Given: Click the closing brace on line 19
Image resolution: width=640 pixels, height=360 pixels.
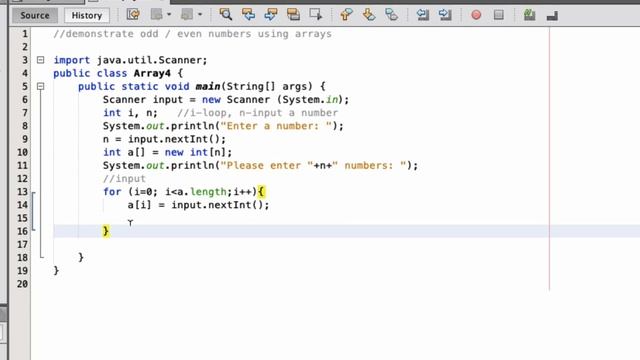Looking at the screenshot, I should coord(56,271).
